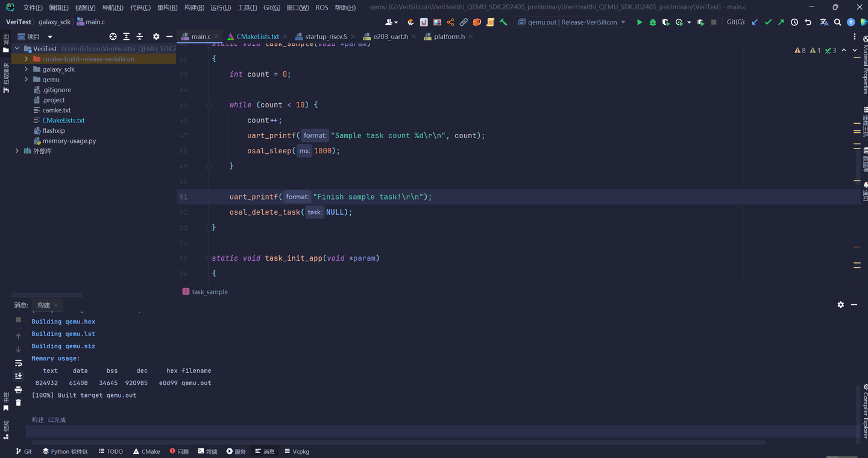Expand the 外部库 node

point(17,151)
